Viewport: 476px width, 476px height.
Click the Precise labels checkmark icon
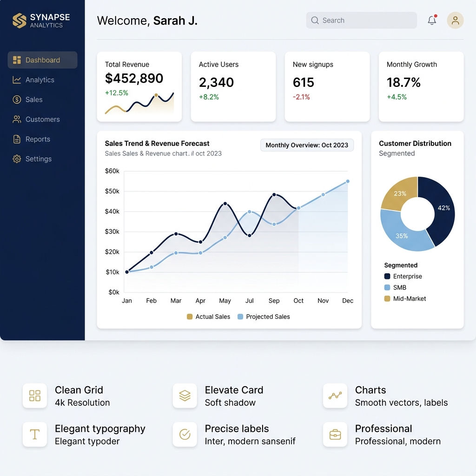(185, 434)
